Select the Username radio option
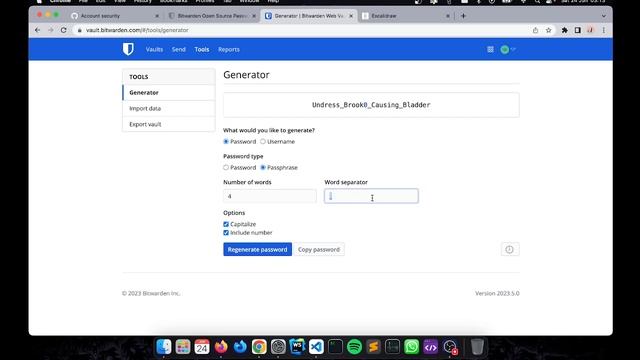 (263, 142)
